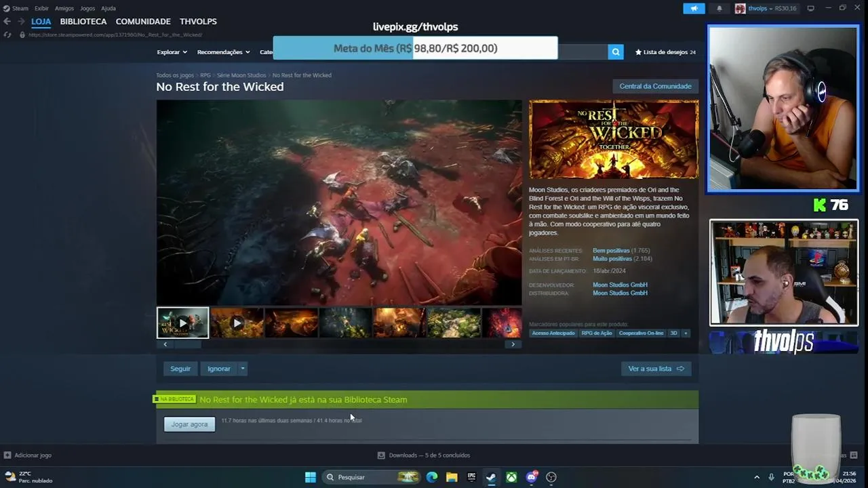This screenshot has height=488, width=868.
Task: Open the Ignorar dropdown arrow
Action: pos(243,369)
